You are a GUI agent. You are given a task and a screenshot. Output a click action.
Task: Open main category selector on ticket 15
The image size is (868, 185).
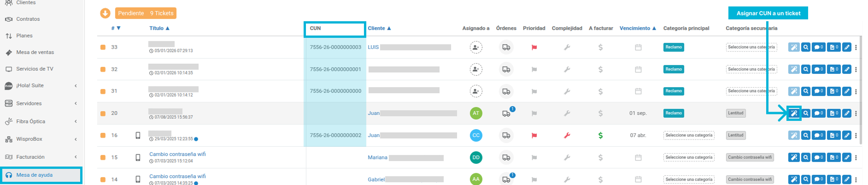click(689, 157)
